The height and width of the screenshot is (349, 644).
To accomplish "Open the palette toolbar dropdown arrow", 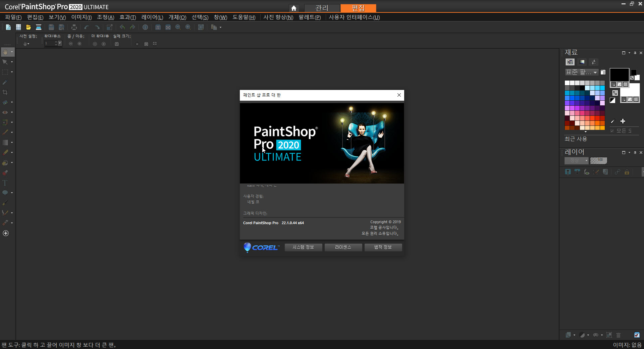I will pos(220,27).
